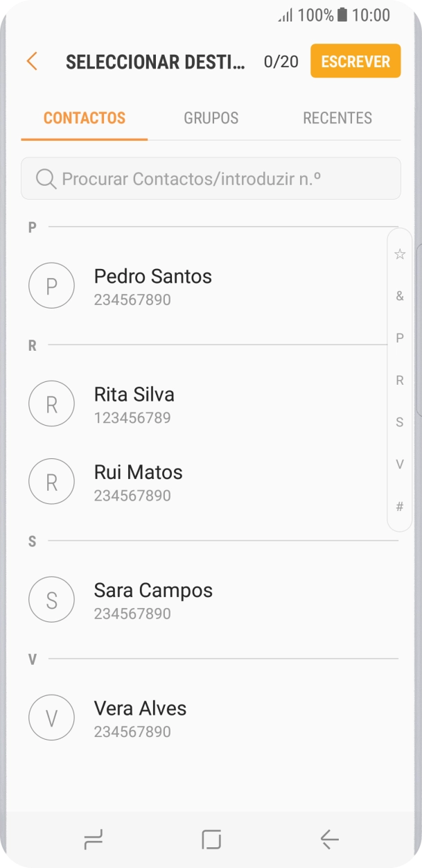Tap Vera Alves's avatar circle
422x868 pixels.
click(51, 718)
